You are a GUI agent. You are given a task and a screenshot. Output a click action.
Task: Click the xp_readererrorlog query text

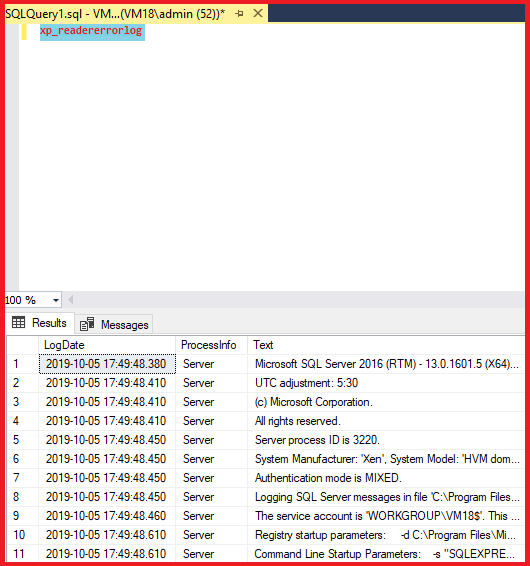coord(91,30)
